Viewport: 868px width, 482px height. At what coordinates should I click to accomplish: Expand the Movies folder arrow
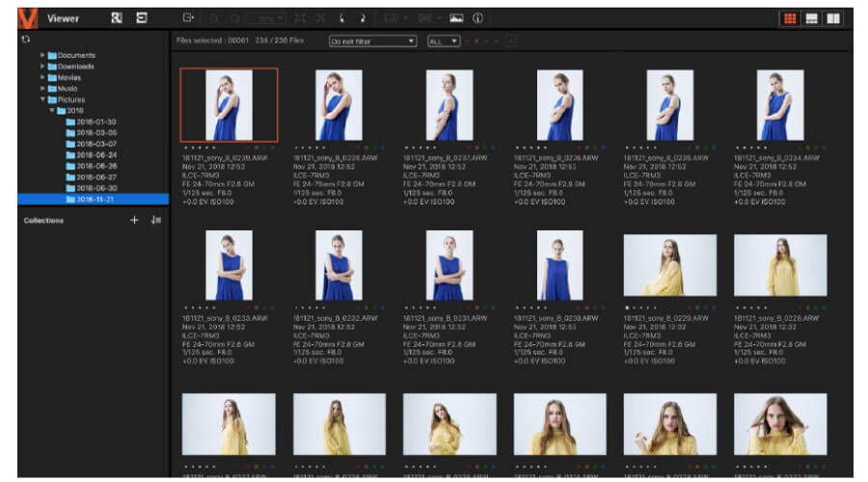(x=42, y=77)
